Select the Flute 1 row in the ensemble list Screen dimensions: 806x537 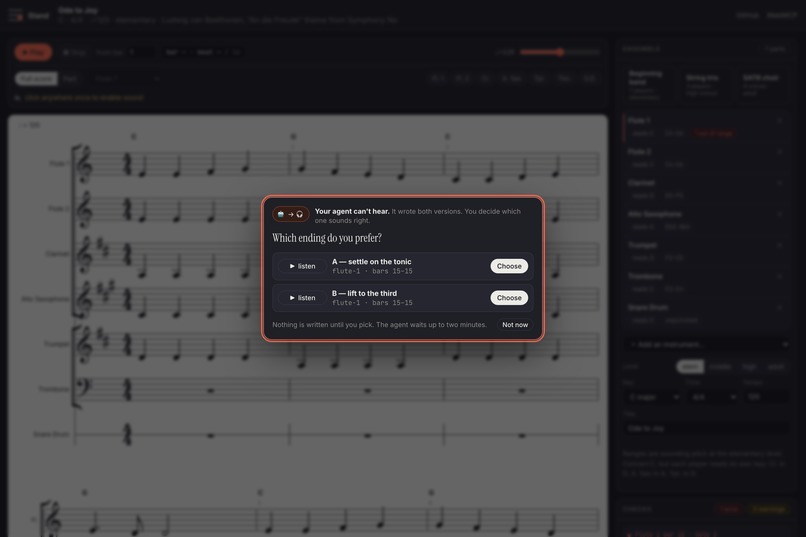click(704, 126)
